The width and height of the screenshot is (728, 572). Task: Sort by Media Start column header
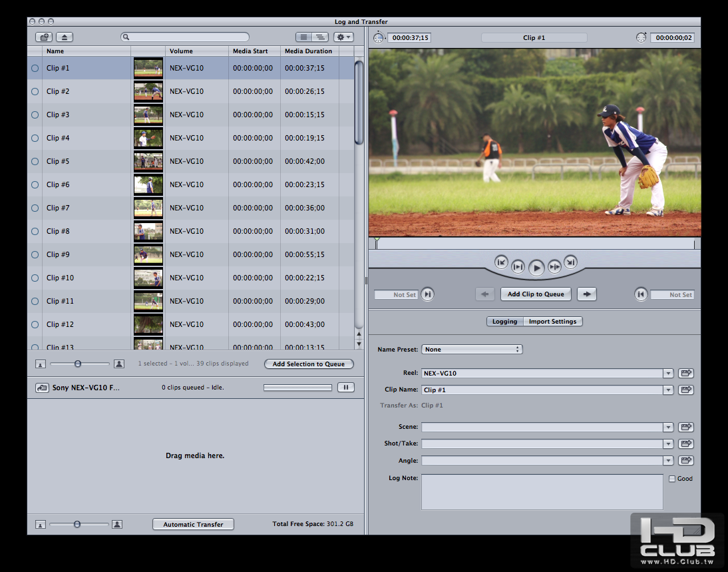click(x=254, y=51)
